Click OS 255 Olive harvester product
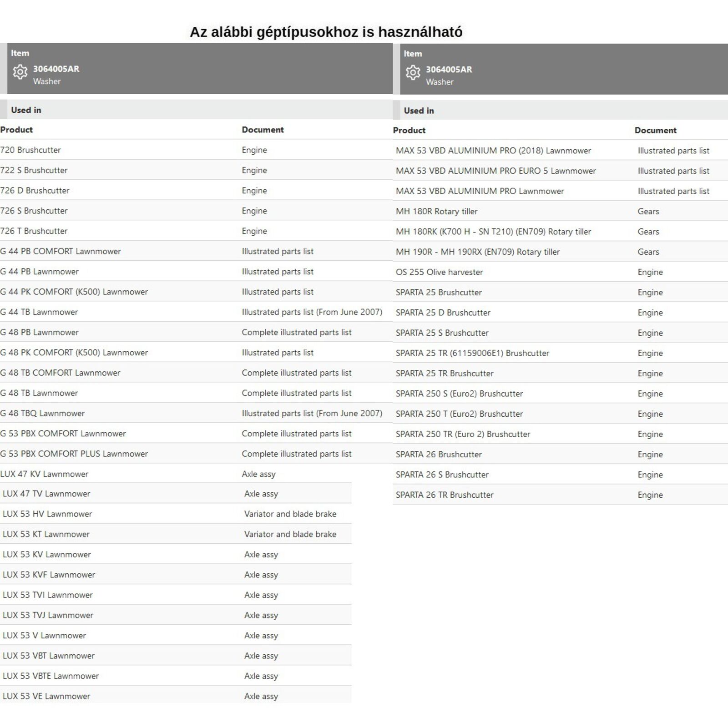 (439, 272)
